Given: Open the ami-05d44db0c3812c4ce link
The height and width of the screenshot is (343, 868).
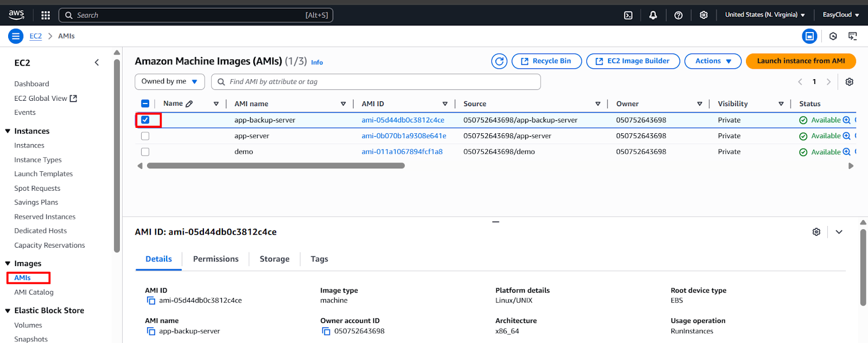Looking at the screenshot, I should 403,120.
